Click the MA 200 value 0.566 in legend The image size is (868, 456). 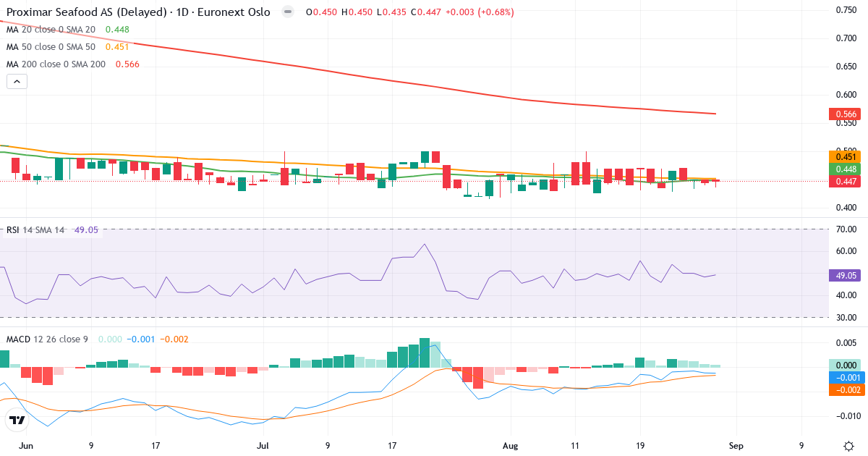127,64
